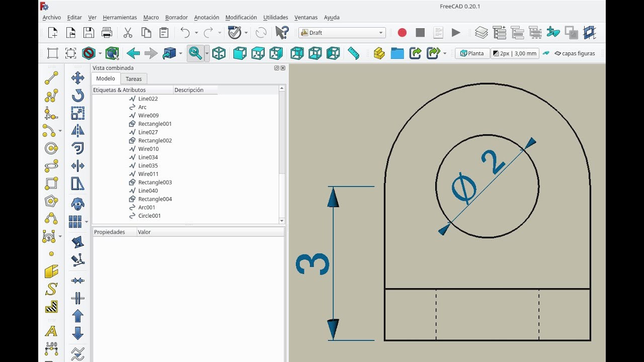Open the Borrador menu

click(x=177, y=17)
